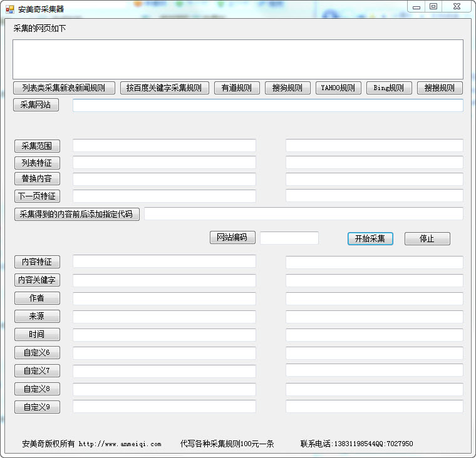476x458 pixels.
Task: Load the 搜狗规则 preset
Action: coord(287,88)
